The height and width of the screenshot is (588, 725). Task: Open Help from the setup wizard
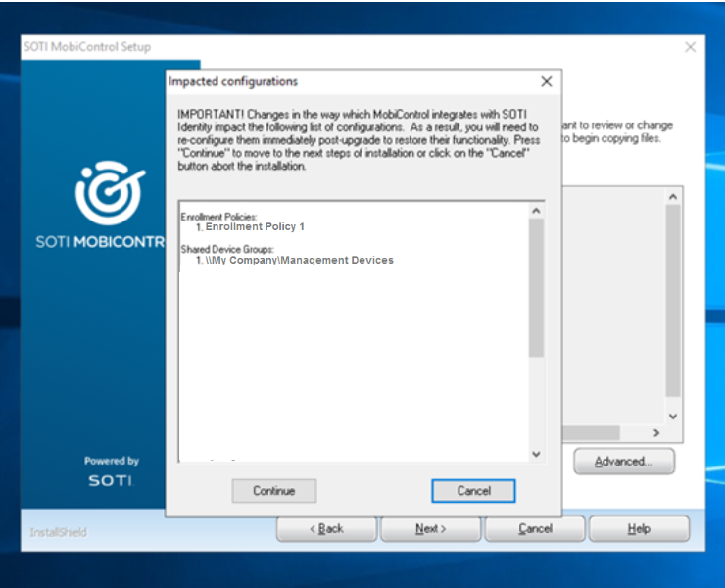(x=639, y=529)
